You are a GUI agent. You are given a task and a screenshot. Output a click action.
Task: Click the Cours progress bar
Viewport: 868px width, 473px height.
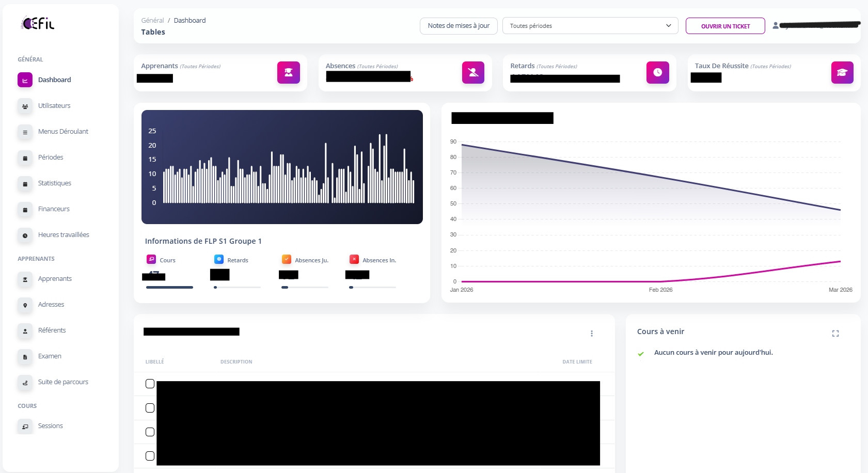(169, 287)
